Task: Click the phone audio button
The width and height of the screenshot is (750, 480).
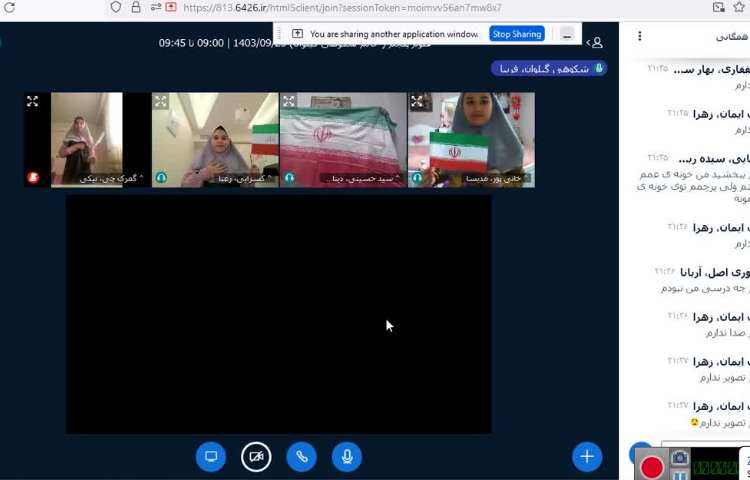Action: [301, 457]
